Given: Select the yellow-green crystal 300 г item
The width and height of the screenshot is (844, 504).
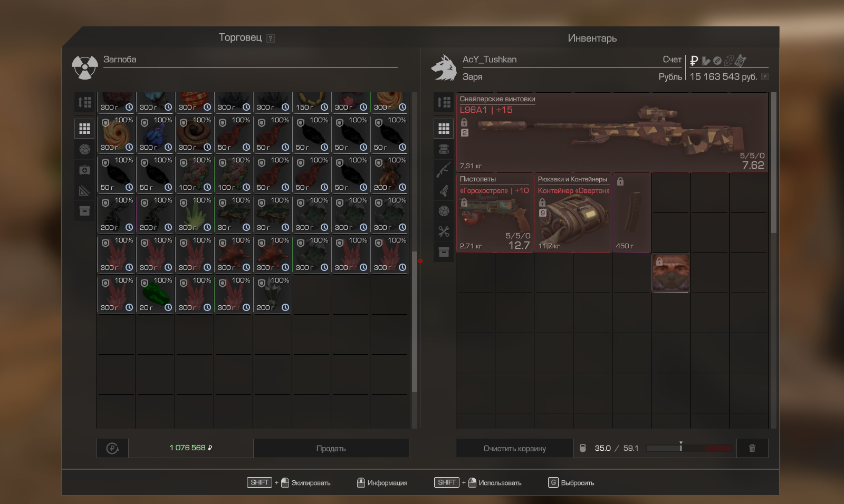Looking at the screenshot, I should (194, 214).
